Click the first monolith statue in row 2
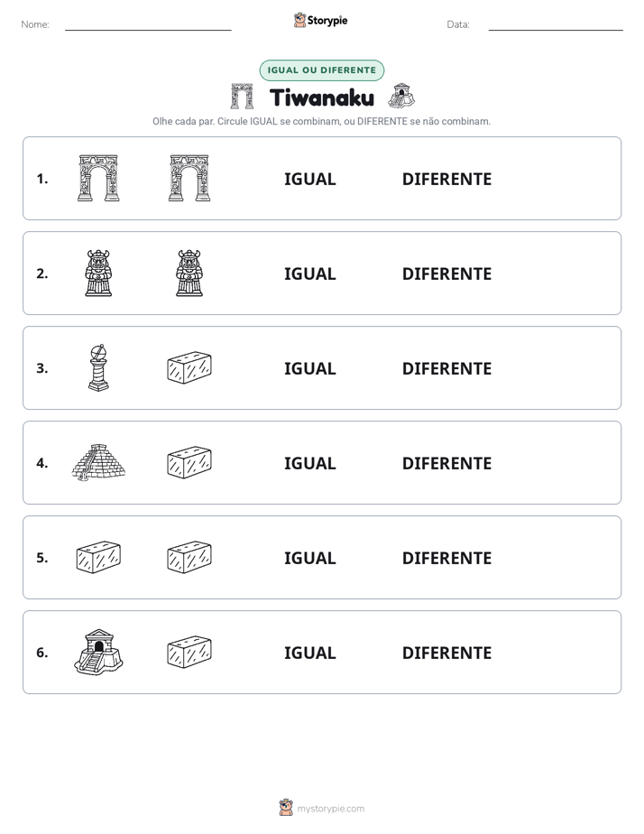This screenshot has height=834, width=644. pos(98,273)
